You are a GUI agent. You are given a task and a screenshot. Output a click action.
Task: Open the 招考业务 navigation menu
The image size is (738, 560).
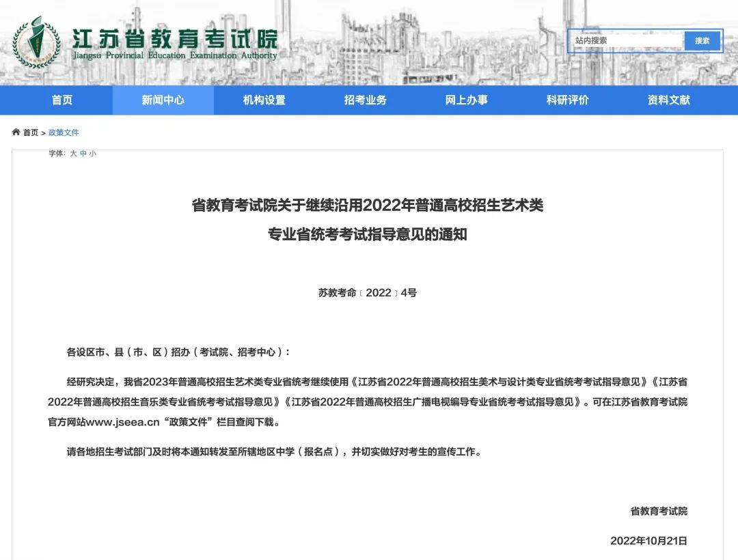(365, 100)
